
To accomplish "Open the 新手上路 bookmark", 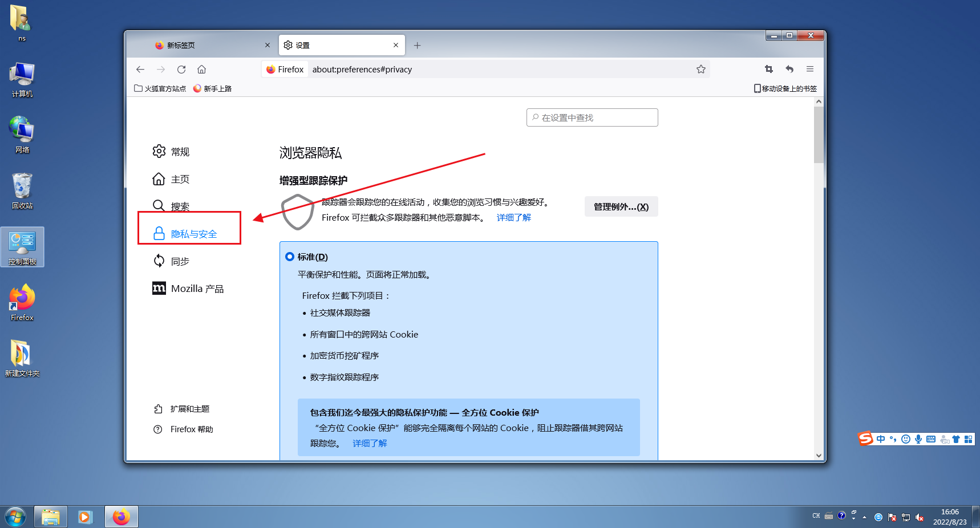I will point(212,88).
